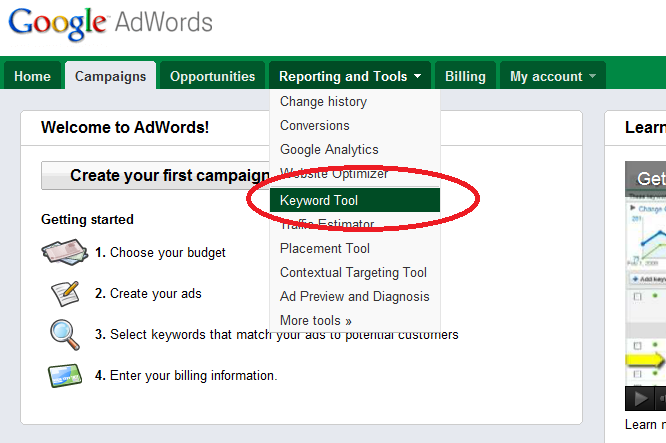Viewport: 666px width, 443px height.
Task: Click the Google AdWords logo
Action: (x=110, y=24)
